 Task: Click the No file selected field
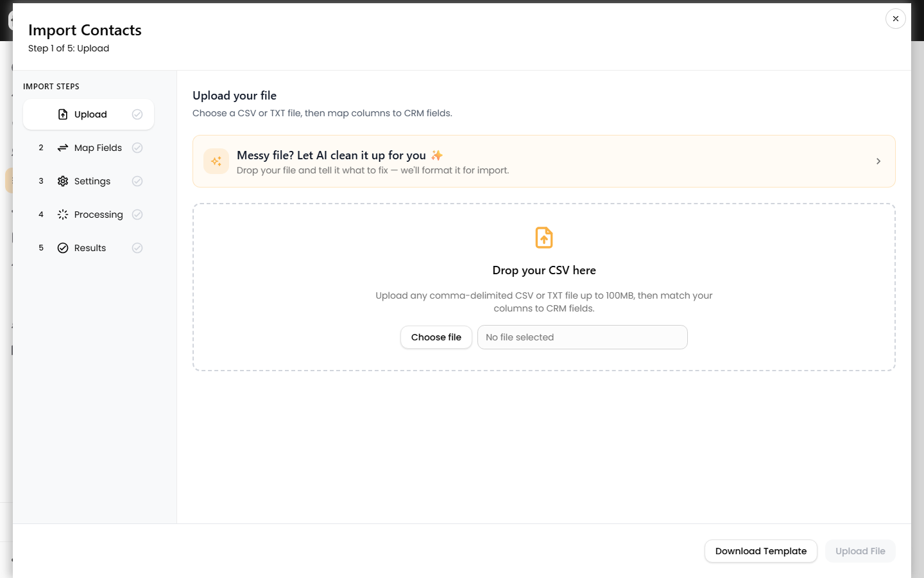point(583,337)
